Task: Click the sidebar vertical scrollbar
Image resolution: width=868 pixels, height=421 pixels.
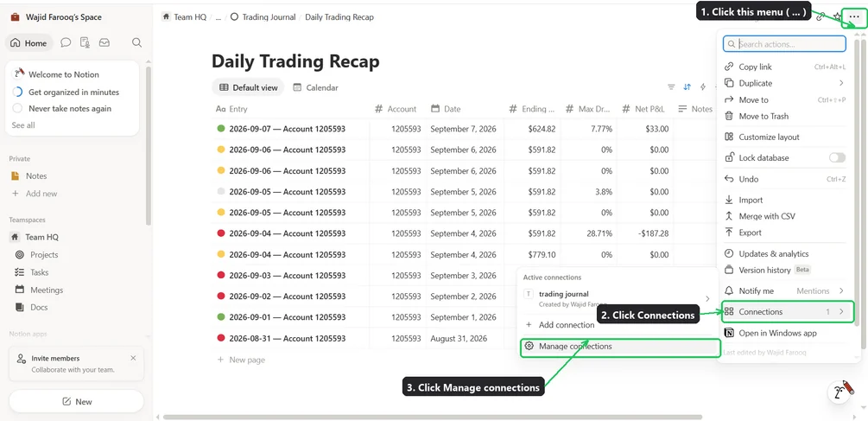Action: coord(148,145)
